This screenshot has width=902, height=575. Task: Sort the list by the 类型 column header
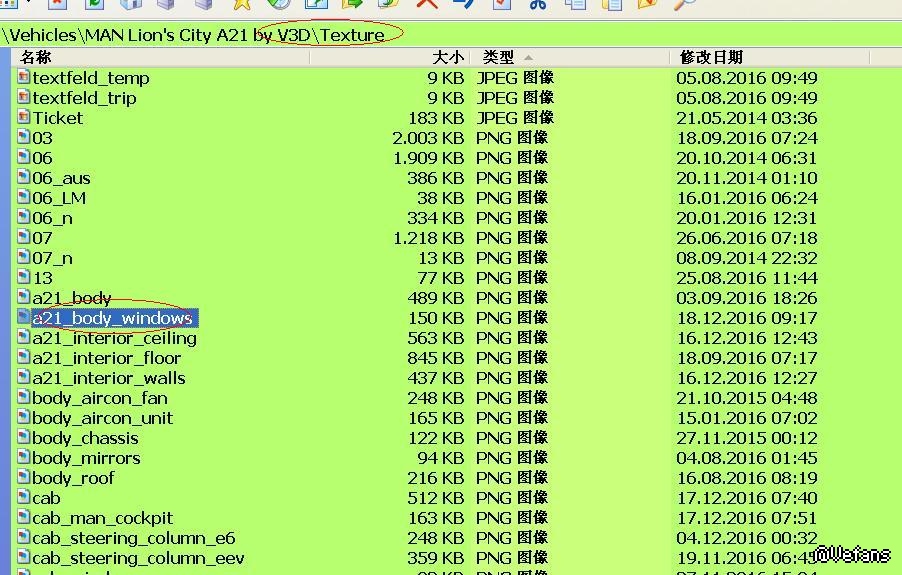click(x=570, y=57)
